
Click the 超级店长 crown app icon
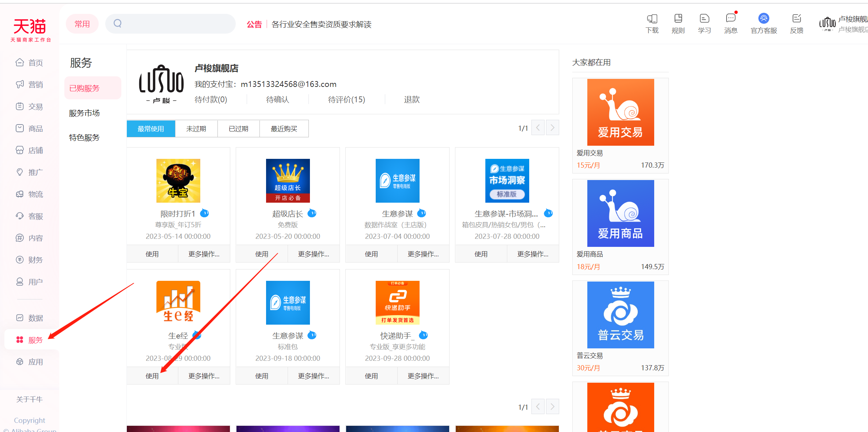click(288, 180)
